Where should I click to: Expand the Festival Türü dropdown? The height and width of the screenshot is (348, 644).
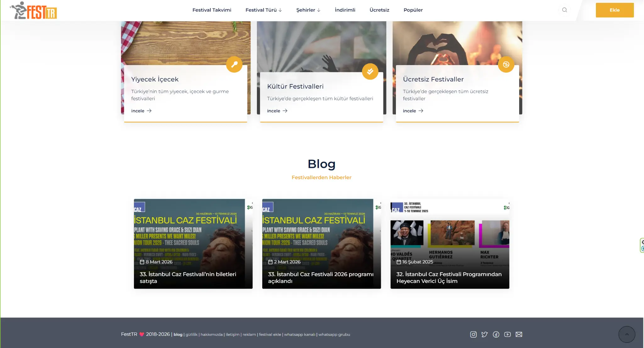[x=264, y=10]
